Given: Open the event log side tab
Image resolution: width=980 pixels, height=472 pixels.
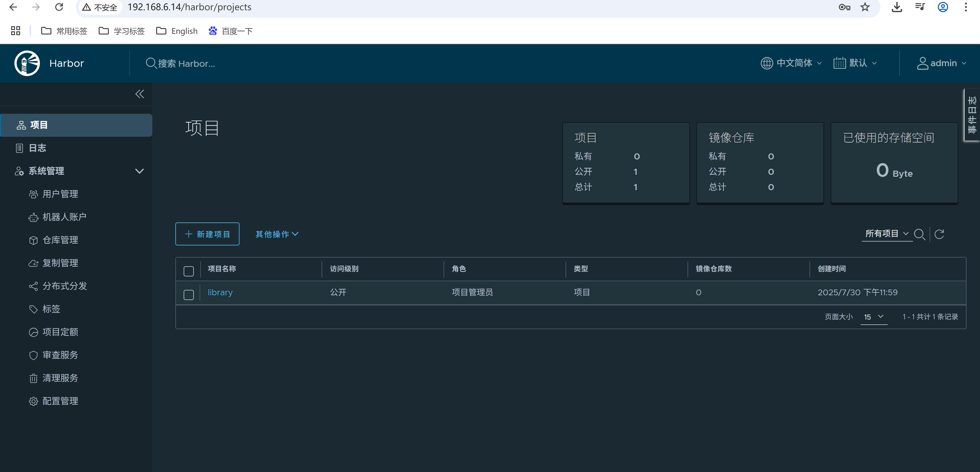Looking at the screenshot, I should [972, 115].
